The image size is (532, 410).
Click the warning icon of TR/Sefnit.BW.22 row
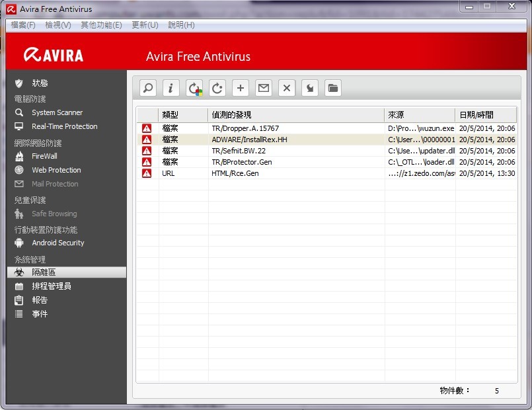[147, 151]
